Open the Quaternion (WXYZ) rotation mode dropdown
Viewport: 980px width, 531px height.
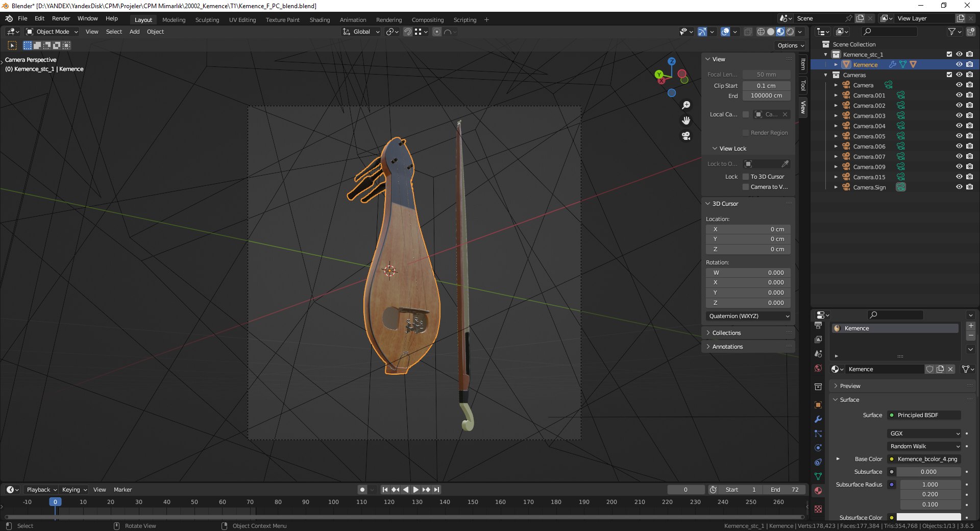(x=749, y=316)
